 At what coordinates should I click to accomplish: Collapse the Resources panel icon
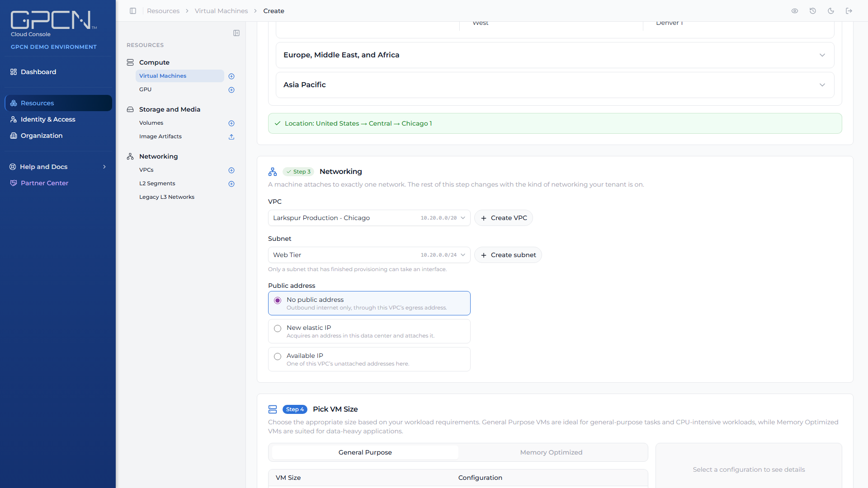236,33
